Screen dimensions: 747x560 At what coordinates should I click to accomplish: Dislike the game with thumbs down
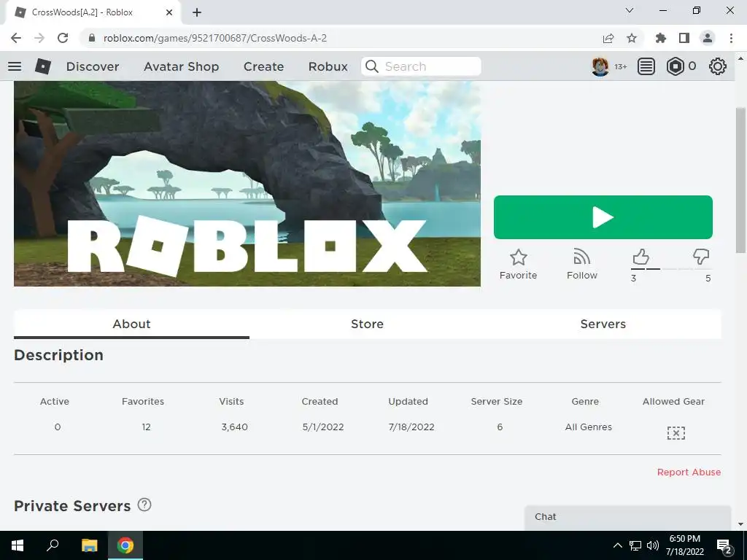pyautogui.click(x=701, y=257)
